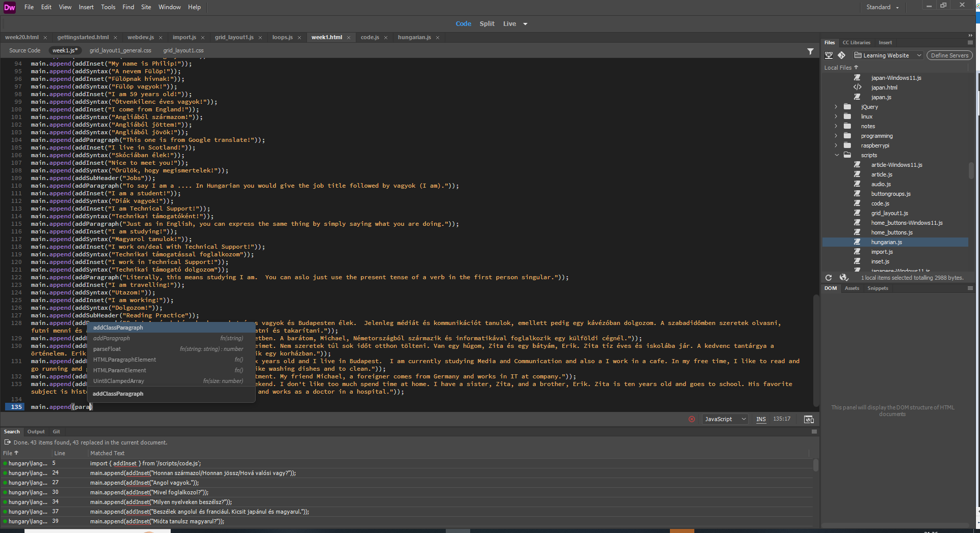Choose addClassParagraph autocomplete suggestion
This screenshot has width=980, height=533.
[x=171, y=328]
